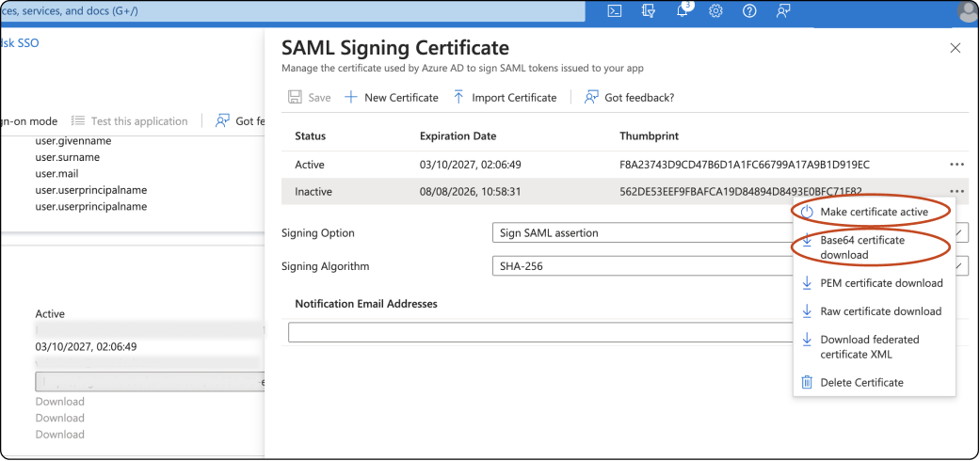Open the notifications bell
Viewport: 980px width, 461px height.
pyautogui.click(x=682, y=11)
